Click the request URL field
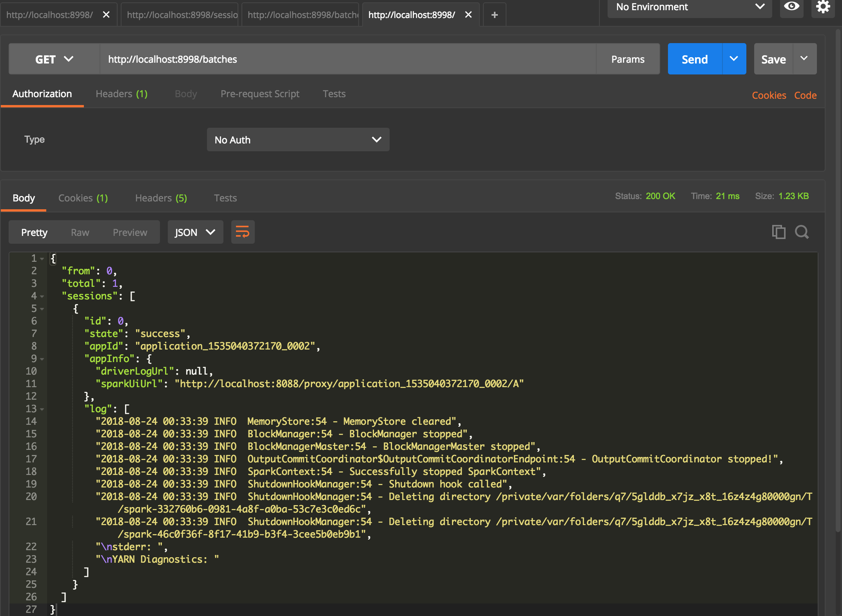The height and width of the screenshot is (616, 842). 348,59
